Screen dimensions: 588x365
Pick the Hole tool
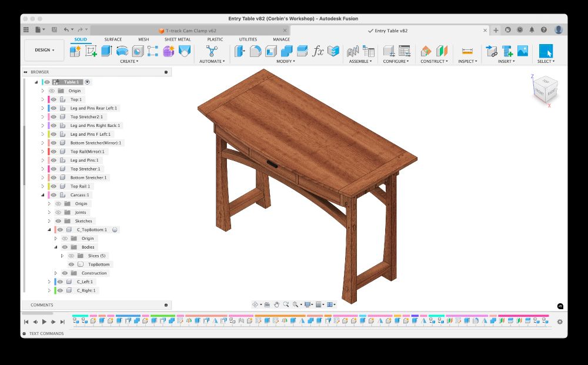138,51
